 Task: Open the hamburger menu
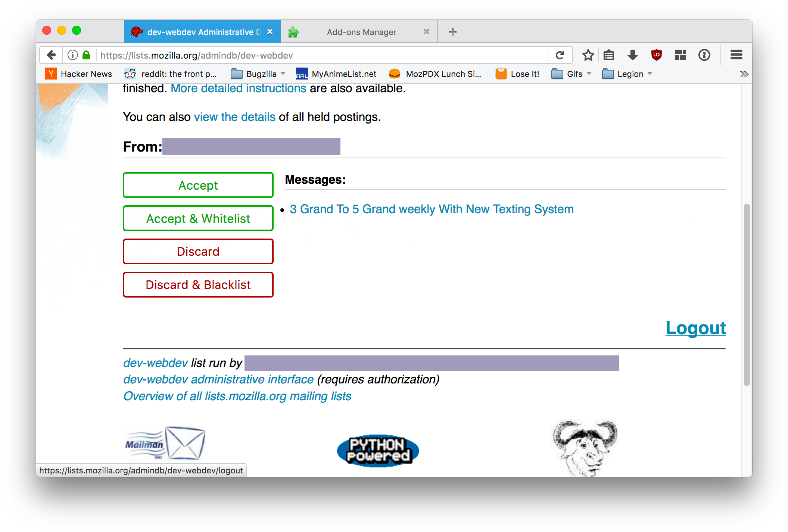pyautogui.click(x=736, y=55)
